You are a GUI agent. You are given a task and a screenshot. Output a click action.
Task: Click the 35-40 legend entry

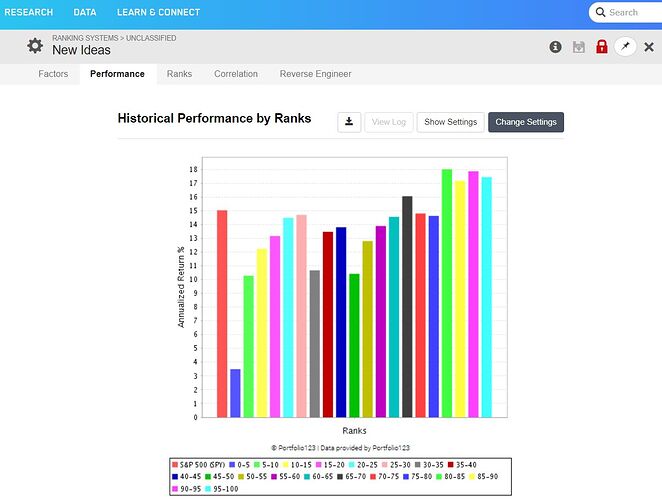(462, 465)
